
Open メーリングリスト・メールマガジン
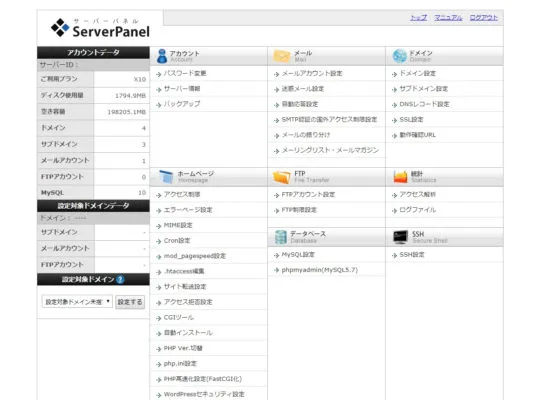click(330, 150)
